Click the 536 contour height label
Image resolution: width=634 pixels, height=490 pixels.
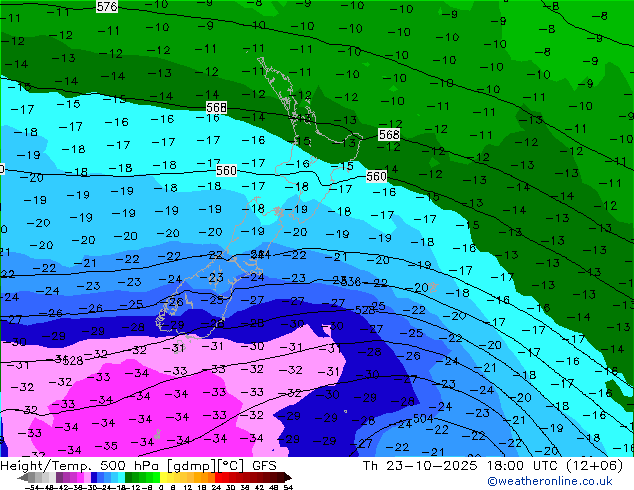pos(351,281)
